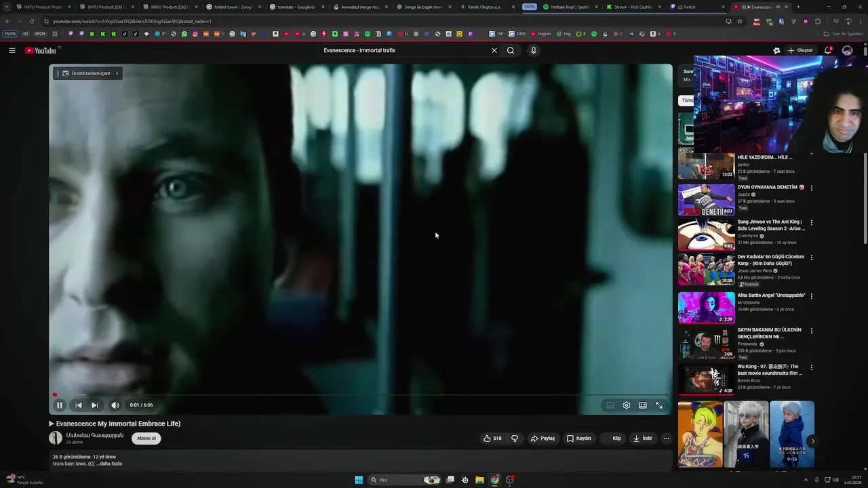868x488 pixels.
Task: Switch to theater mode
Action: point(643,405)
